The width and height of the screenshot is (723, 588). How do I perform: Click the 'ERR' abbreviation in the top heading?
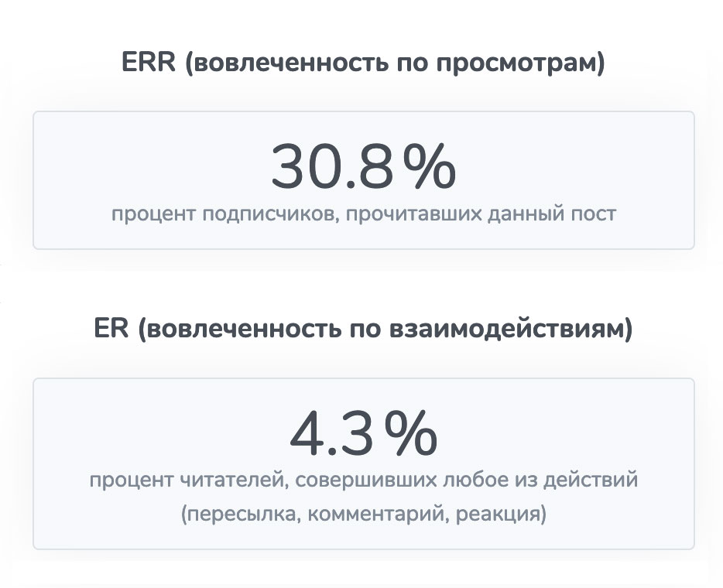point(148,63)
